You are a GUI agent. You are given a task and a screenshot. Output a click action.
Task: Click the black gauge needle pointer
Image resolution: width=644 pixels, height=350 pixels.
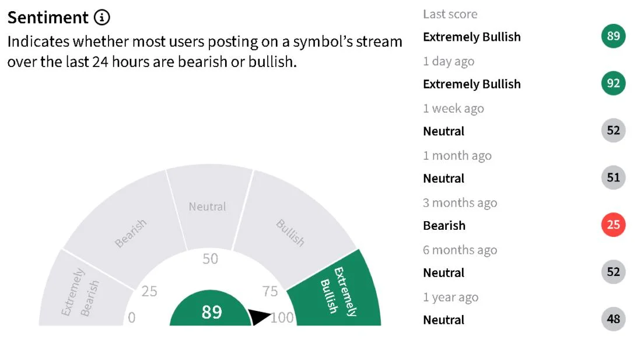point(260,317)
